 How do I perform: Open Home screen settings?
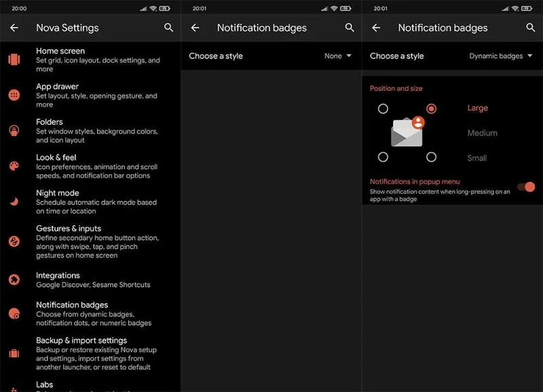(90, 60)
